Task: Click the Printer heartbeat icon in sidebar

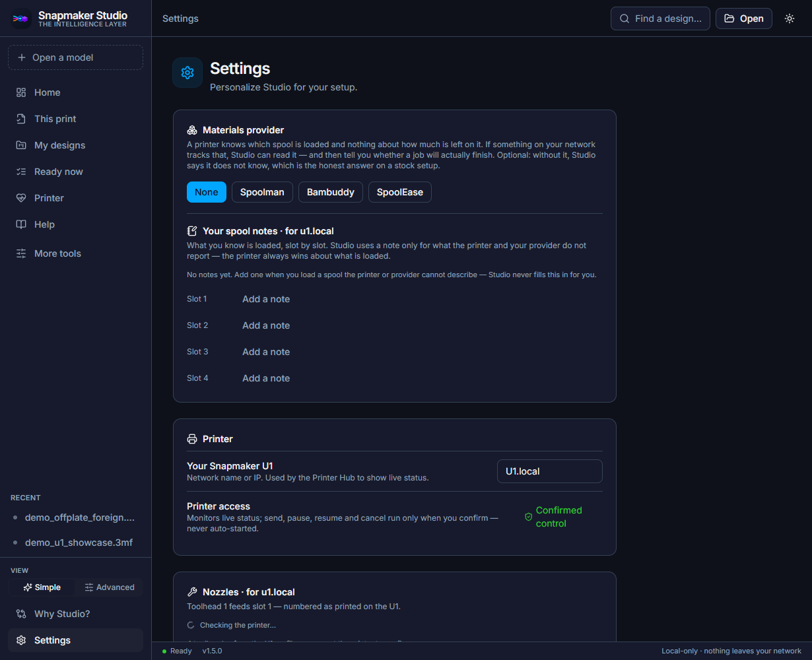Action: pyautogui.click(x=21, y=198)
